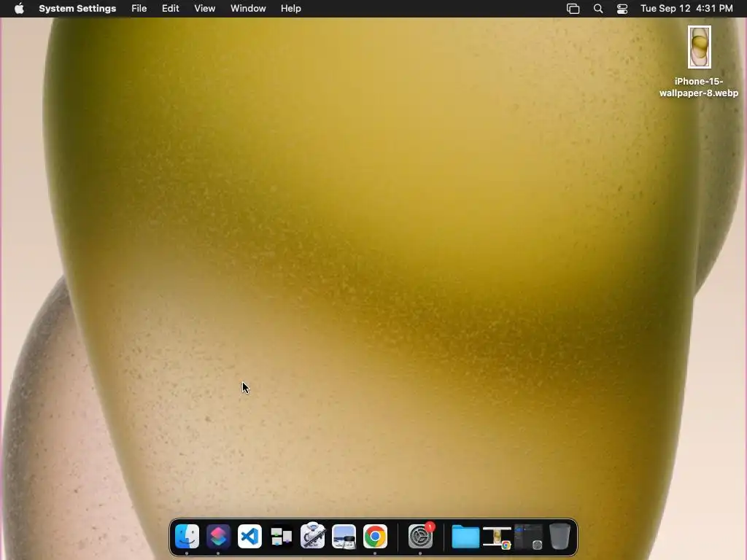Open Control Center in menu bar
The width and height of the screenshot is (747, 560).
click(x=622, y=9)
